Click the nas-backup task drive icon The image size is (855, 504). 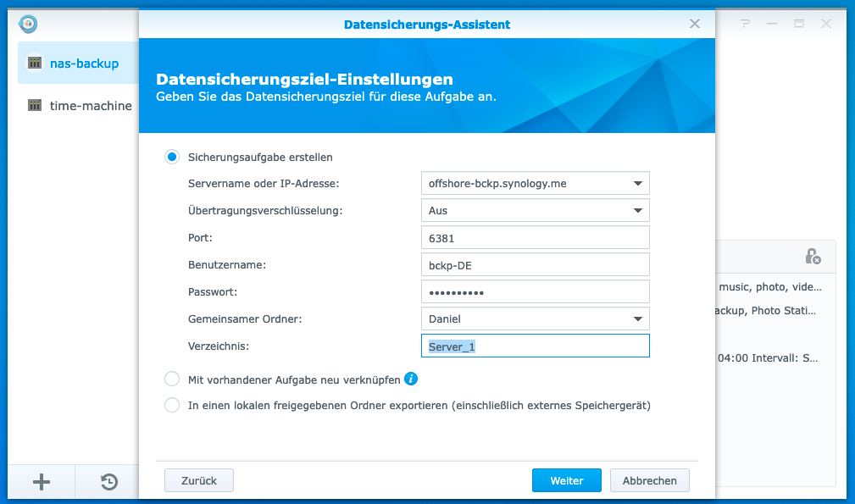pyautogui.click(x=35, y=64)
